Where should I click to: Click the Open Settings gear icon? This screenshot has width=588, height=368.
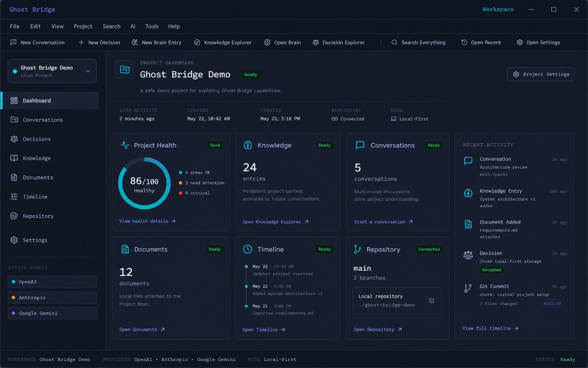tap(520, 42)
